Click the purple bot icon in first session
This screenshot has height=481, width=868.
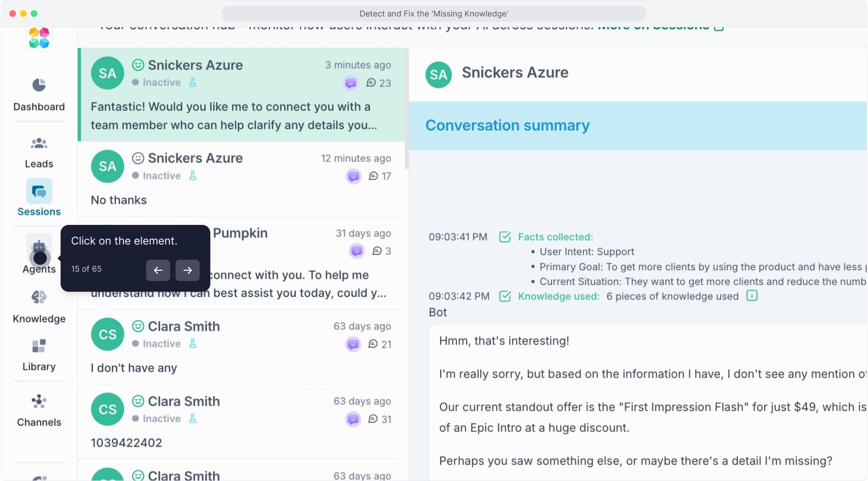pos(351,83)
